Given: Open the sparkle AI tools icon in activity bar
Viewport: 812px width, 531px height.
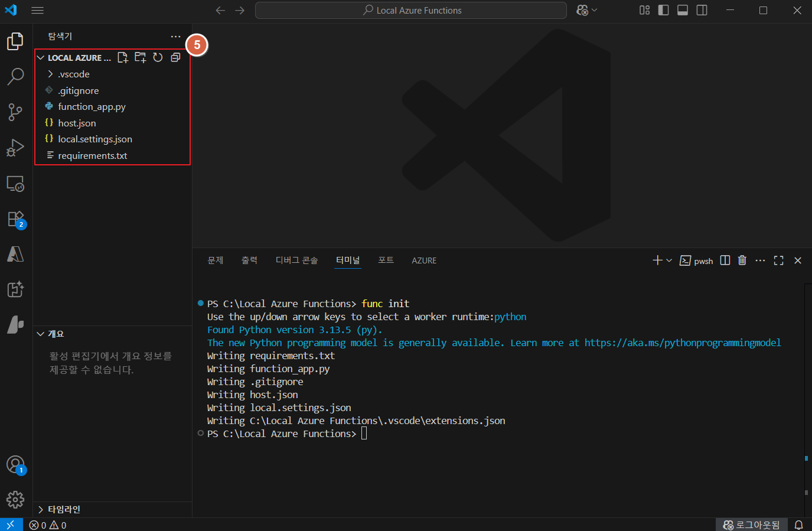Looking at the screenshot, I should coord(15,289).
